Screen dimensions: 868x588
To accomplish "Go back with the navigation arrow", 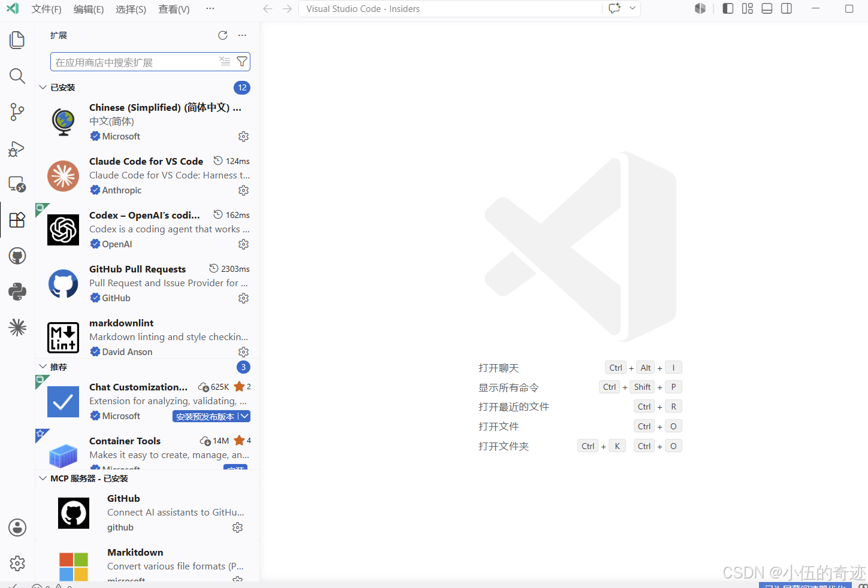I will pos(268,9).
